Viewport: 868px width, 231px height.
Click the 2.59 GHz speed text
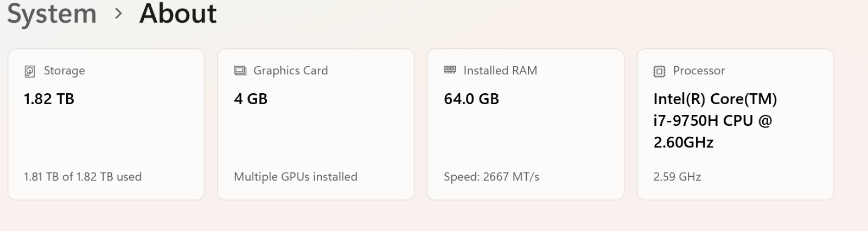point(677,177)
